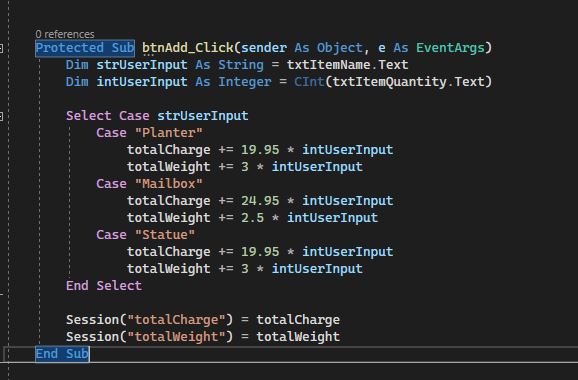Click totalCharge after the equals sign at the bottom

tap(298, 320)
